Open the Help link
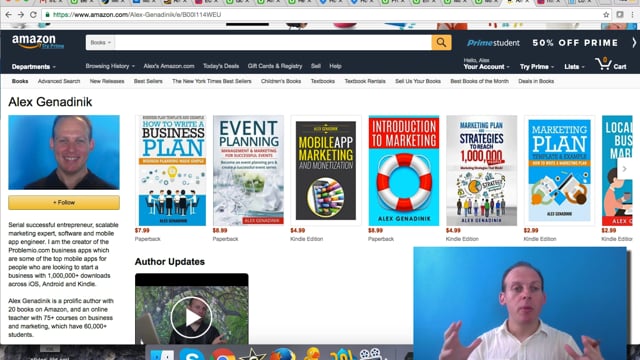Screen dimensions: 640x360 tap(335, 66)
